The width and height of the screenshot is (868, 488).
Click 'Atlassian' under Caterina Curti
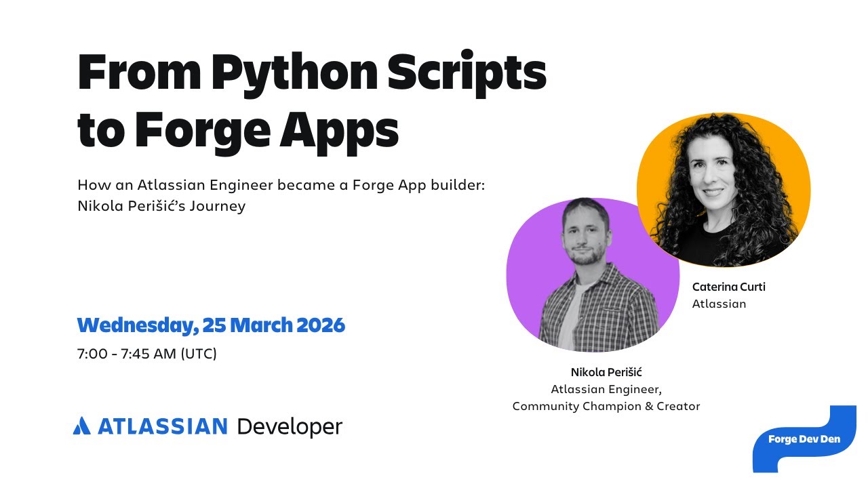tap(719, 304)
